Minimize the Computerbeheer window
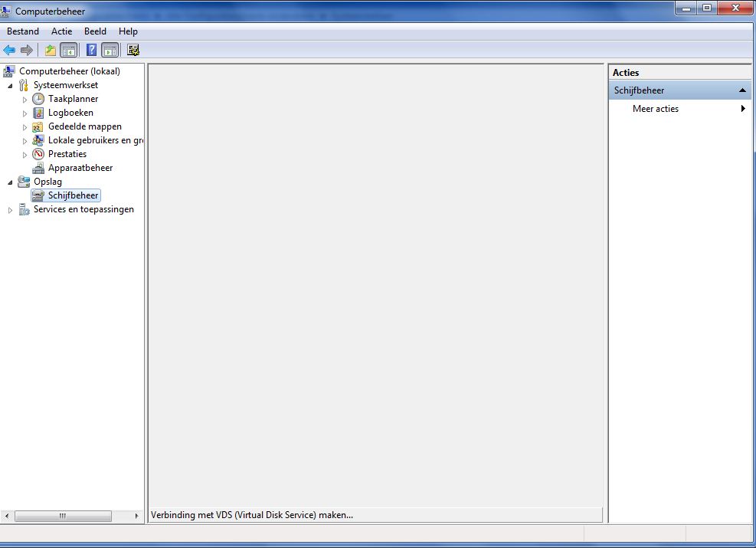Viewport: 756px width, 548px height. click(686, 8)
